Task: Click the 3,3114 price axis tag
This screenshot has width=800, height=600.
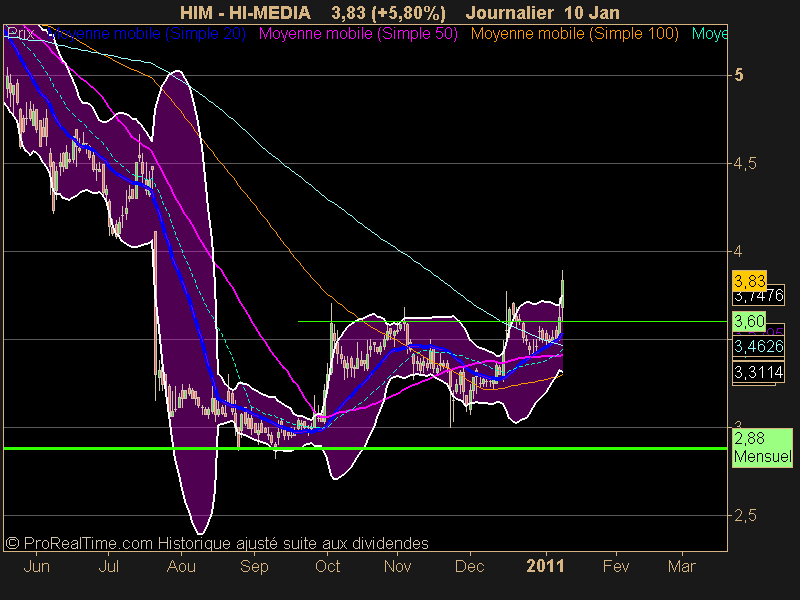Action: (759, 372)
